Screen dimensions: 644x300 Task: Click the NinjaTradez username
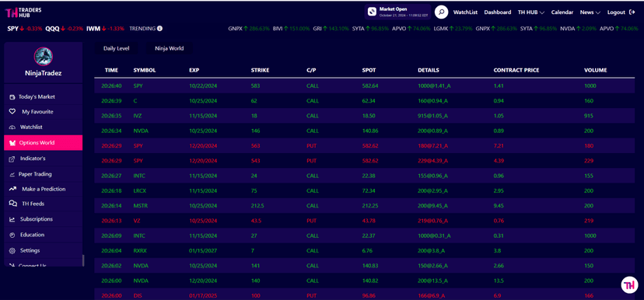coord(43,74)
